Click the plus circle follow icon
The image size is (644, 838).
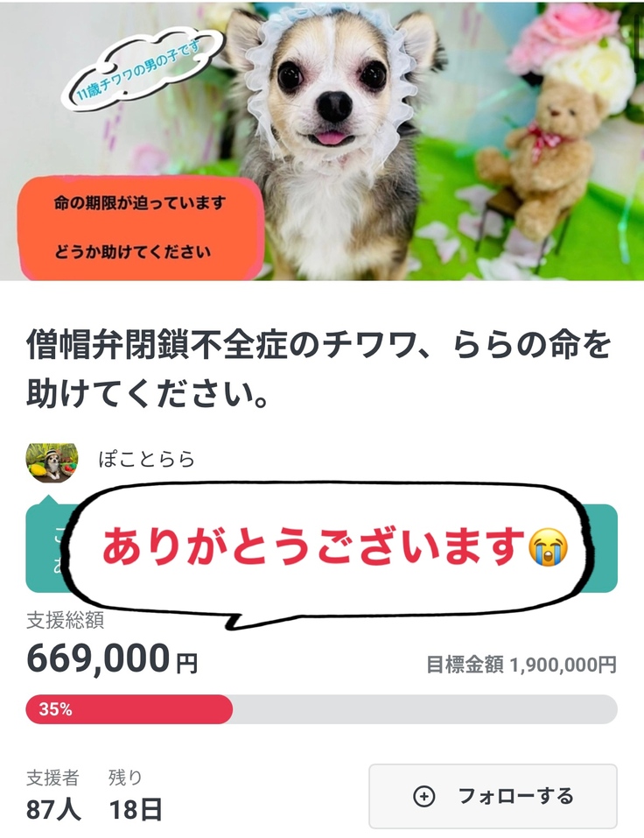click(x=424, y=796)
